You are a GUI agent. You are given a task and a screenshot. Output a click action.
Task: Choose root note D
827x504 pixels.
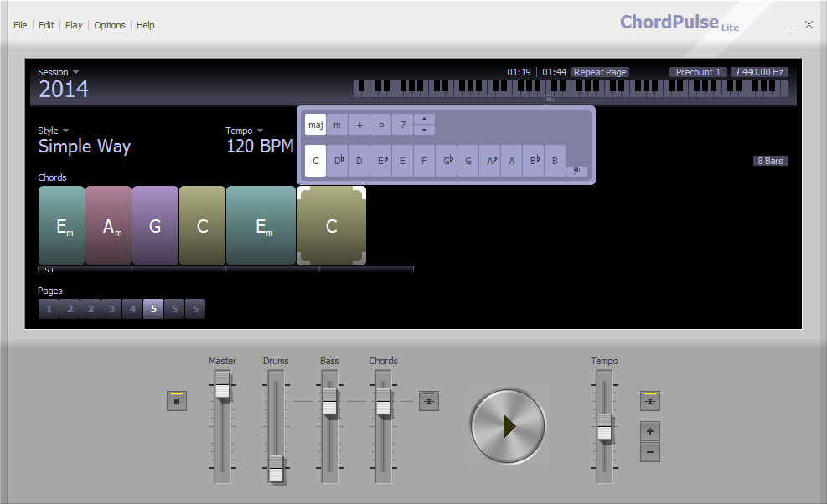359,161
